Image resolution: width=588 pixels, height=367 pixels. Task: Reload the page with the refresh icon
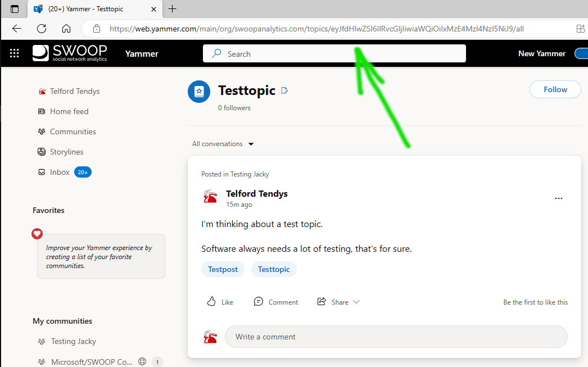click(42, 29)
